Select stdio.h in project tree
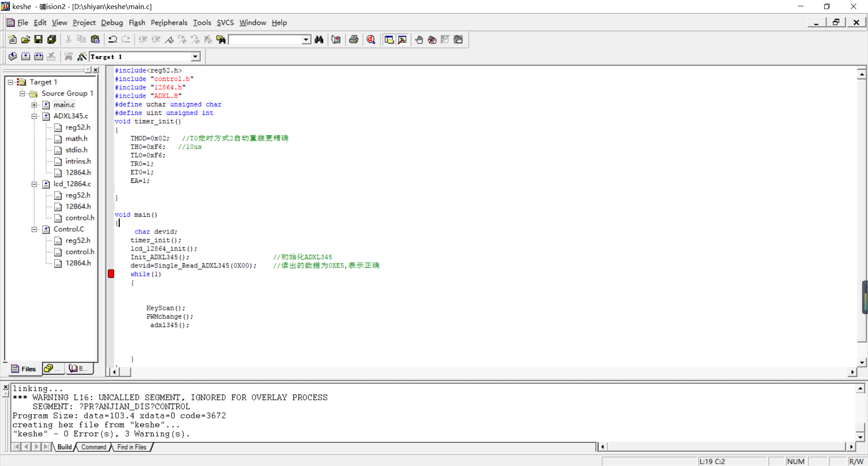The height and width of the screenshot is (466, 868). [x=76, y=150]
